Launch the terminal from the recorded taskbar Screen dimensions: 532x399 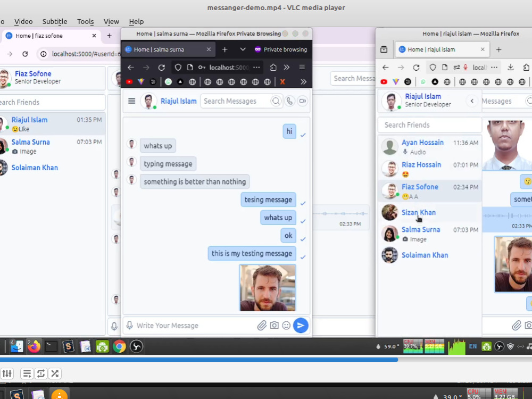click(51, 346)
